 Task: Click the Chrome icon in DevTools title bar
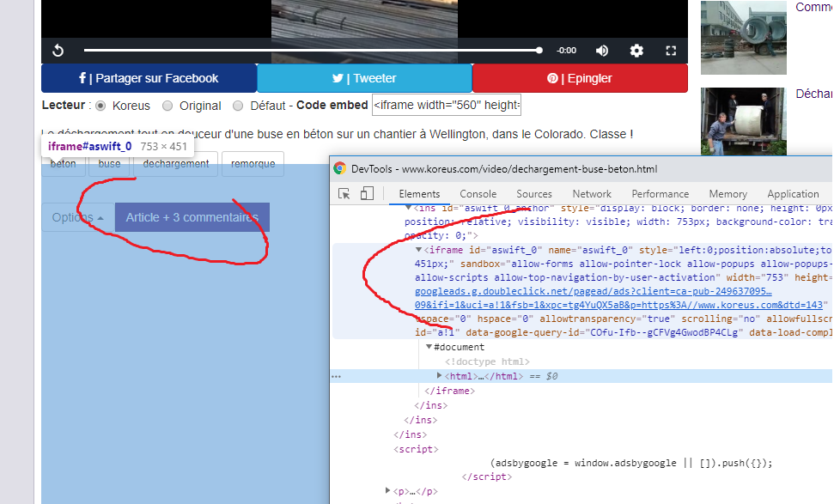pyautogui.click(x=340, y=169)
